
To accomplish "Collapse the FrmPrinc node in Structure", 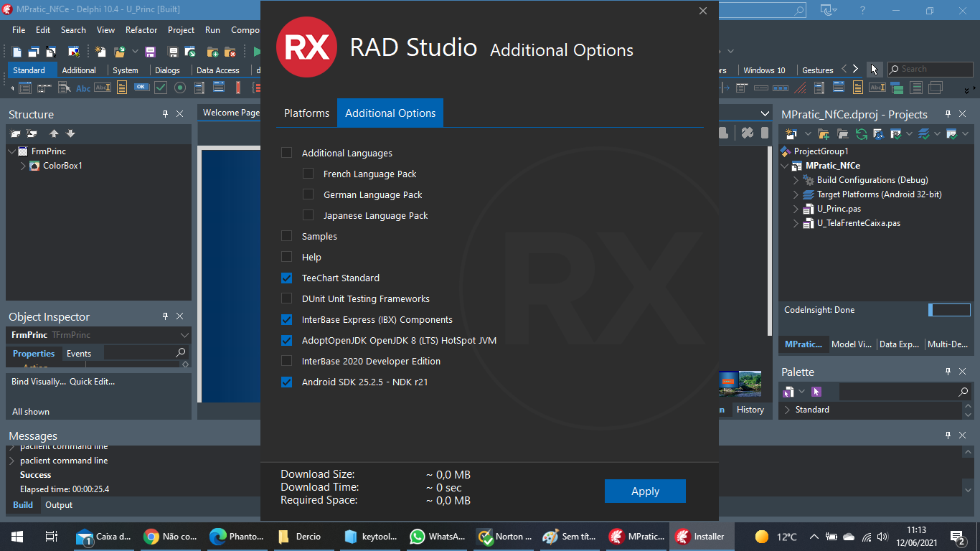I will 11,151.
